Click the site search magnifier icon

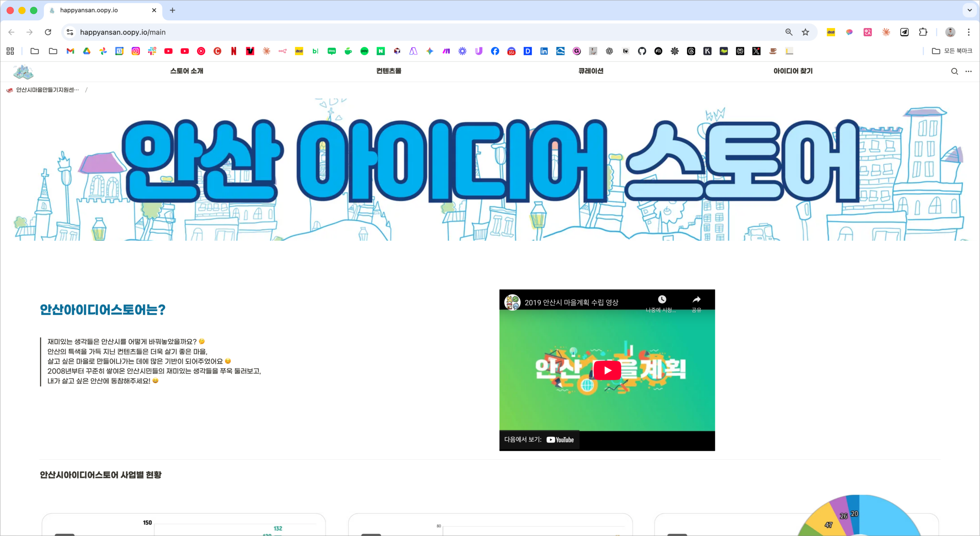(954, 71)
